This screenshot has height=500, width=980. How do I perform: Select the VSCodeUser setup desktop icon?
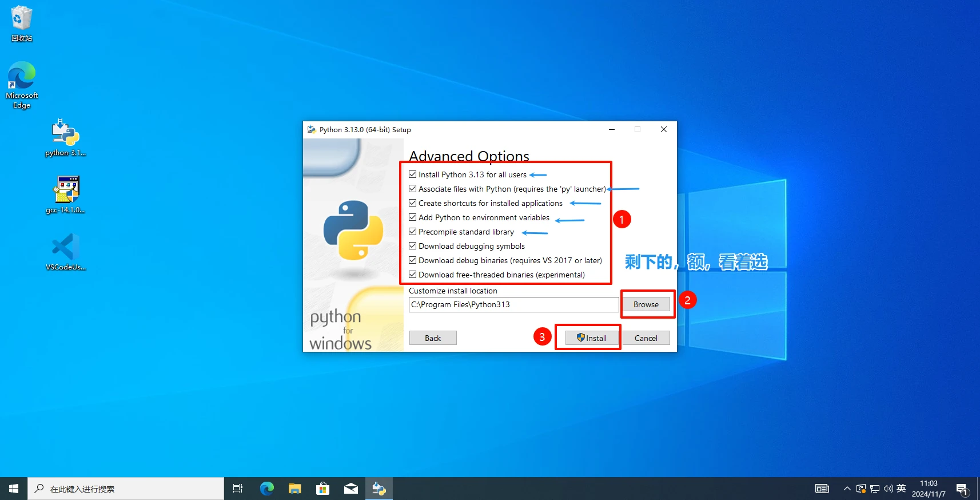tap(66, 252)
